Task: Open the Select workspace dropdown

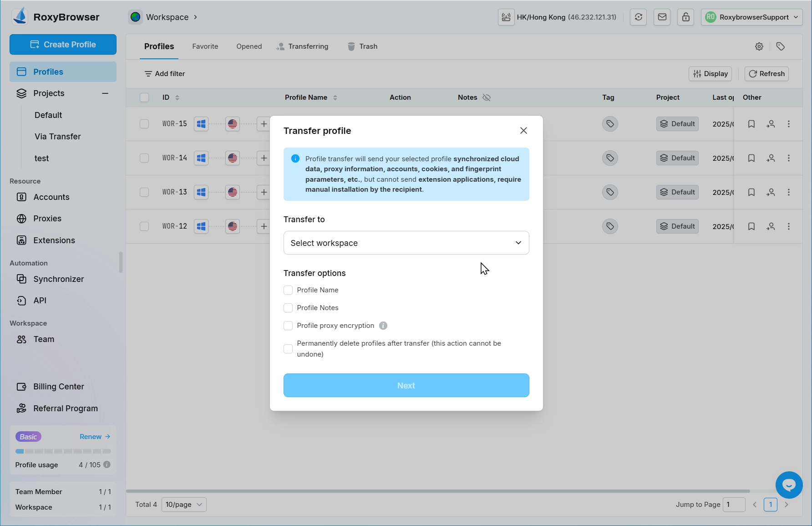Action: (x=406, y=243)
